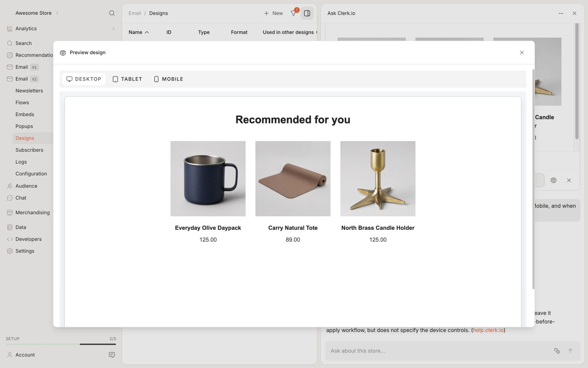Click the Audience people icon
Screen dimensions: 588x368
point(10,186)
